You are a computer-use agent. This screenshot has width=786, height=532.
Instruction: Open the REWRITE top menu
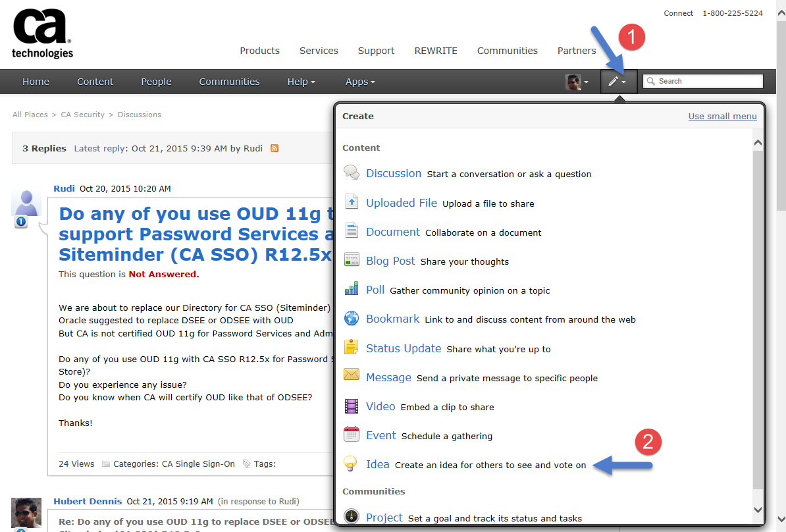click(x=436, y=51)
